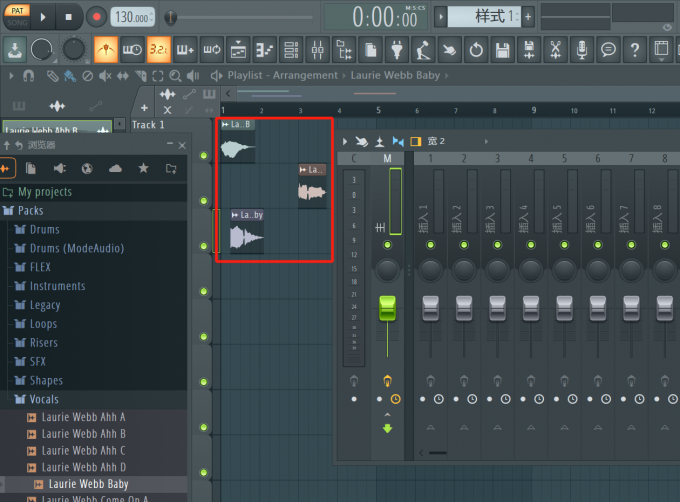Click the Play button in transport

(x=42, y=17)
